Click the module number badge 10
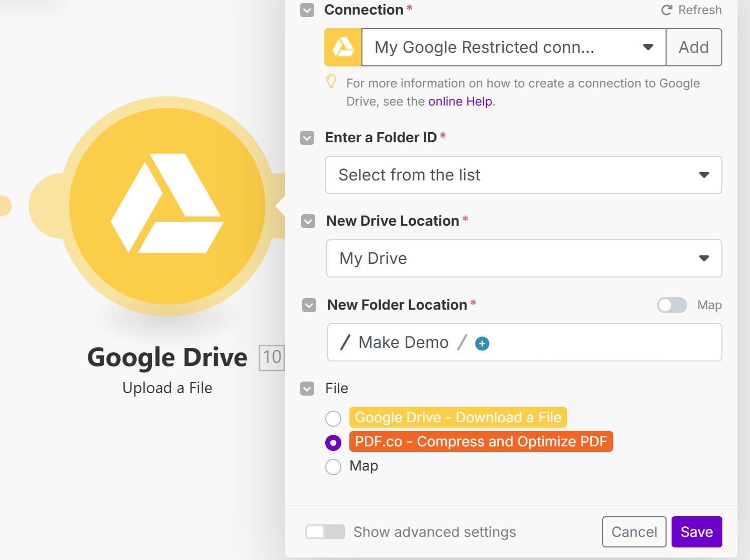This screenshot has width=750, height=560. 272,357
